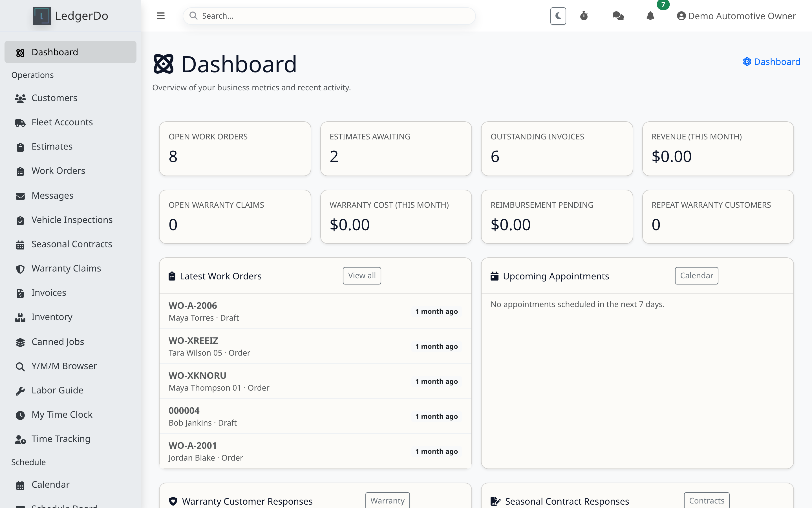Open work order WO-XKNORU
Image resolution: width=812 pixels, height=508 pixels.
point(315,381)
